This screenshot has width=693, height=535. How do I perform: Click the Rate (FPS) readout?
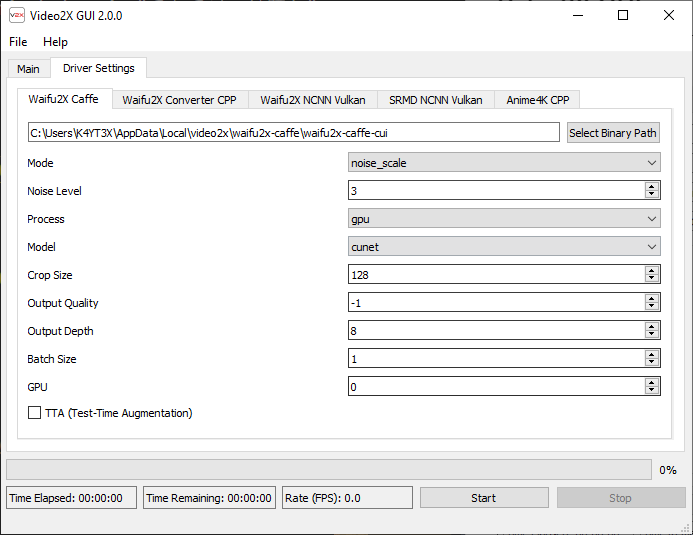(347, 498)
